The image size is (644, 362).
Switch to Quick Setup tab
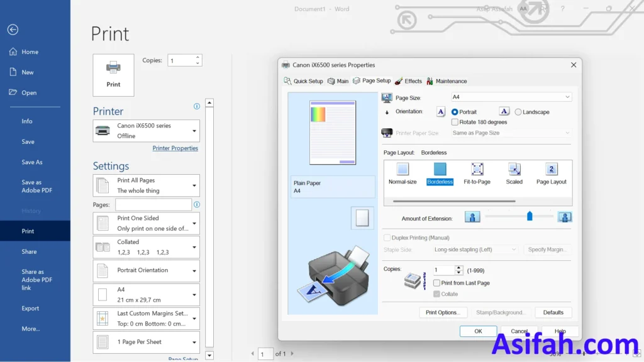point(304,81)
